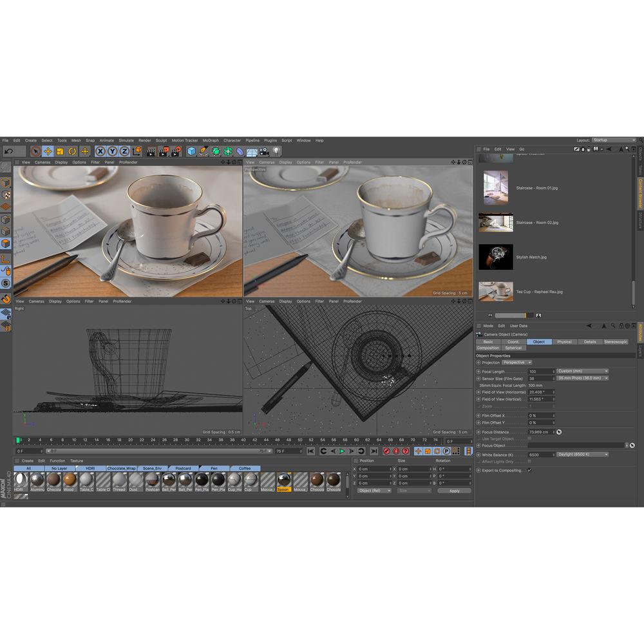Click the Undo arrow icon
Viewport: 644px width, 644px height.
pyautogui.click(x=8, y=151)
